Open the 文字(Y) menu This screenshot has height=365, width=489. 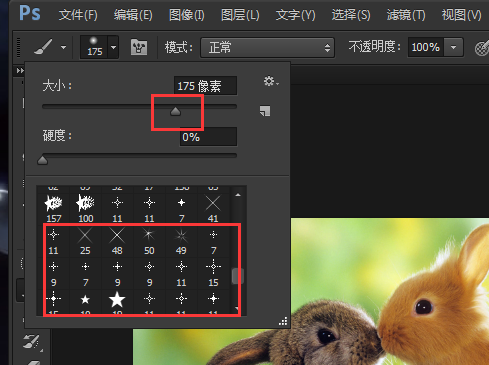click(x=295, y=15)
